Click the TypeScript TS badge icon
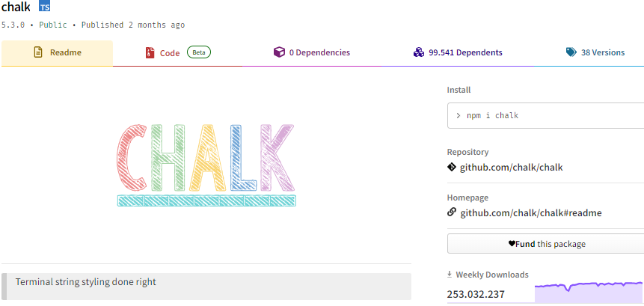The width and height of the screenshot is (644, 306). [x=44, y=6]
